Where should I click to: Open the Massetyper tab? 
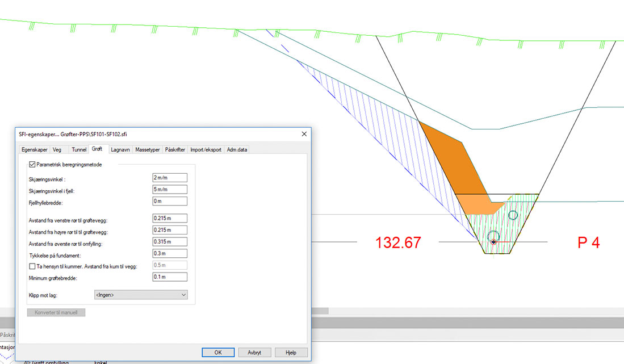coord(148,150)
